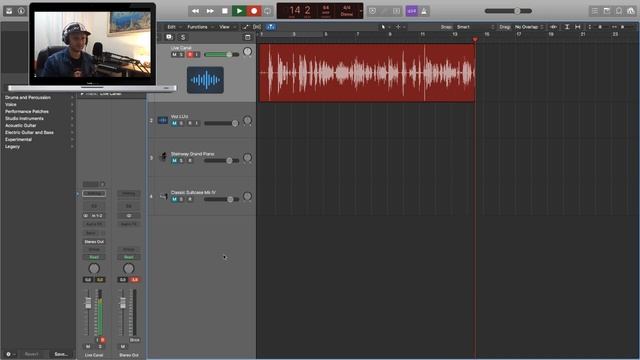Viewport: 640px width, 360px height.
Task: Mute the Classic Suitcase Mk IV track
Action: tap(174, 199)
